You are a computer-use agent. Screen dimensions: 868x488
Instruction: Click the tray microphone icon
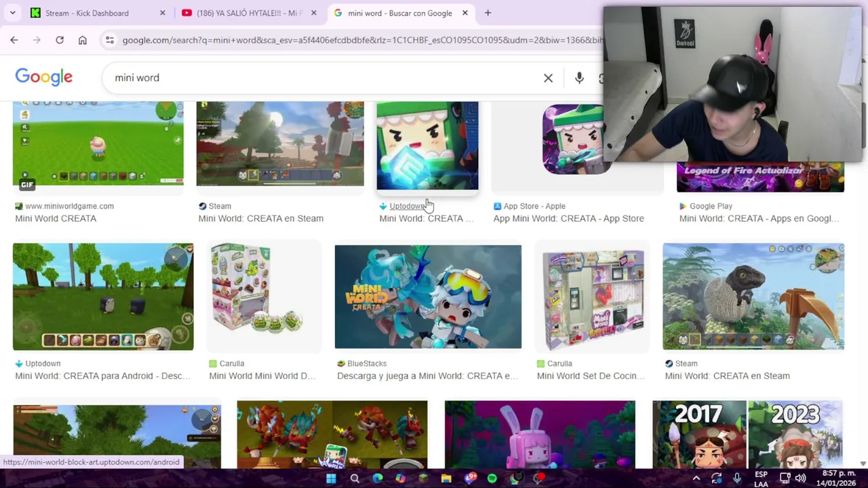(737, 479)
